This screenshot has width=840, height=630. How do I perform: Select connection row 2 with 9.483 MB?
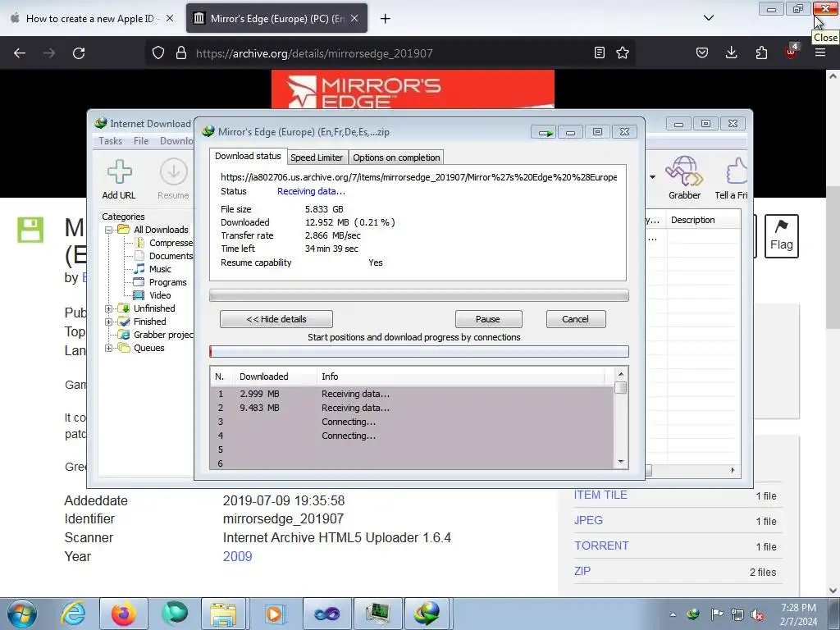pos(412,408)
